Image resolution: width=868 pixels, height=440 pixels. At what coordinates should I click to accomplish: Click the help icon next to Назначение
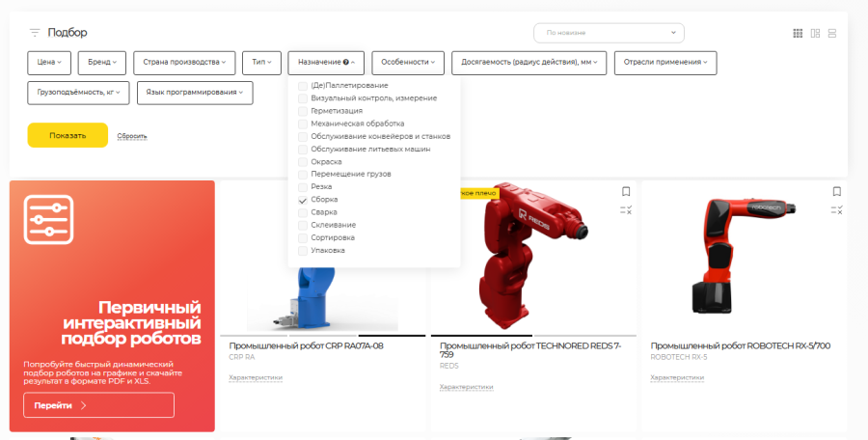[346, 62]
